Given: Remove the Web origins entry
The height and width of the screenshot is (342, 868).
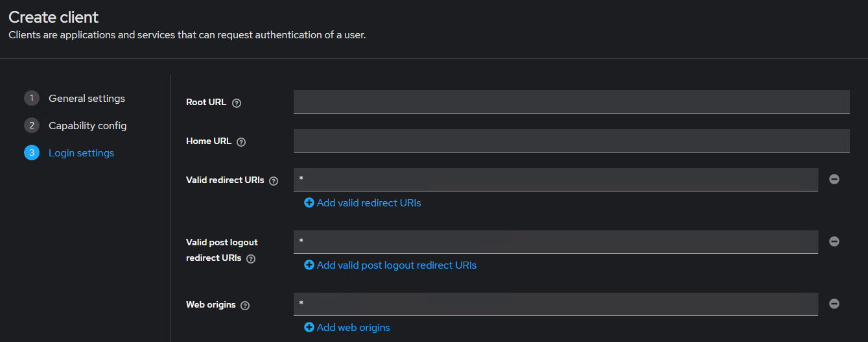Looking at the screenshot, I should coord(834,304).
